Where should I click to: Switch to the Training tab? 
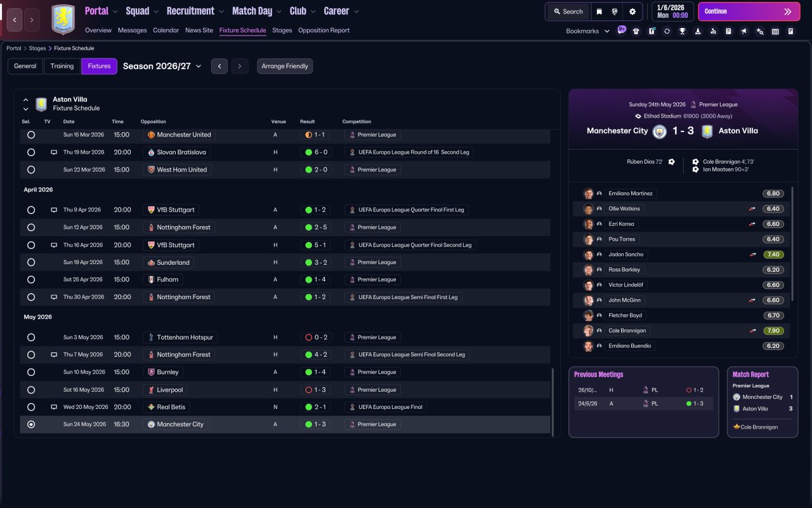click(x=62, y=66)
